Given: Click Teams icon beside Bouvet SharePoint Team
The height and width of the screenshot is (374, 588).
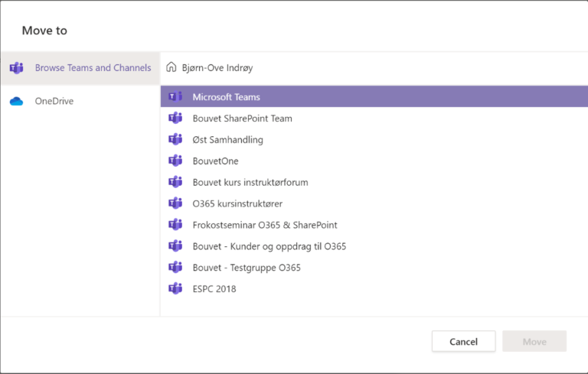Looking at the screenshot, I should point(175,118).
